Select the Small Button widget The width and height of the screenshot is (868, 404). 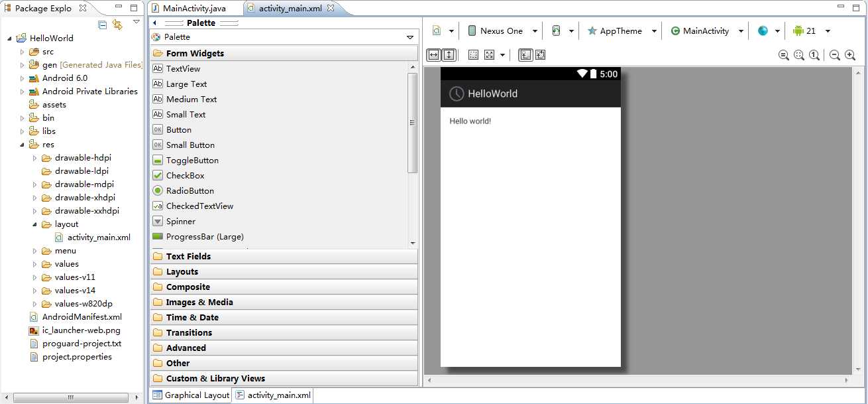coord(190,145)
